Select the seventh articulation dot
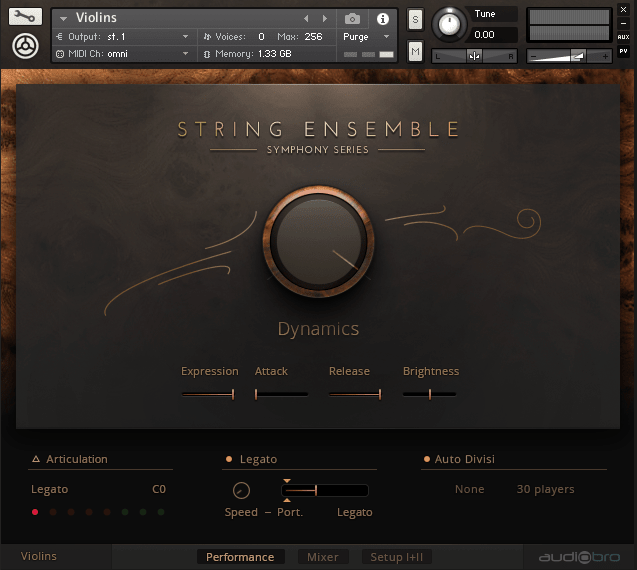Image resolution: width=637 pixels, height=570 pixels. coord(143,512)
